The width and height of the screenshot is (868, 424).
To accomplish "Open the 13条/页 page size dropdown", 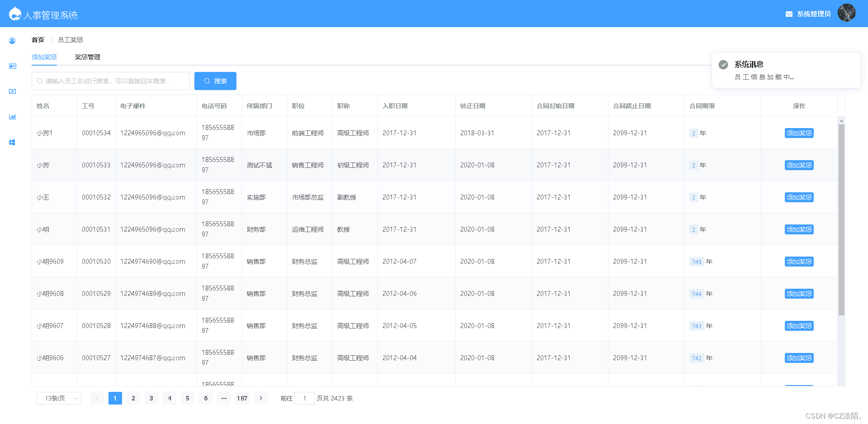I will 59,398.
